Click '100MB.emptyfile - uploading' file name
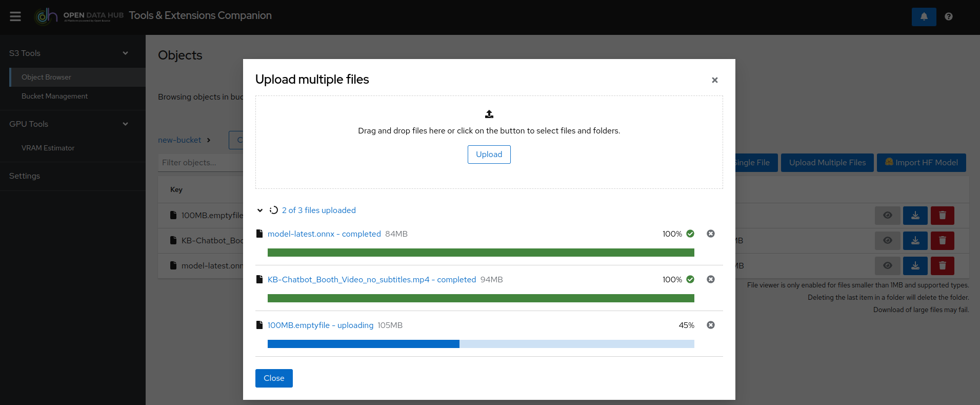 click(321, 325)
